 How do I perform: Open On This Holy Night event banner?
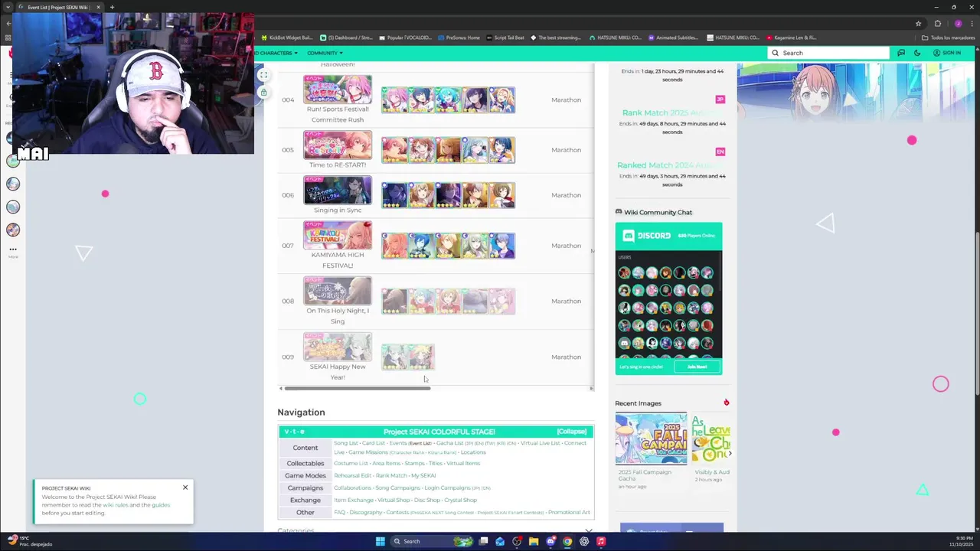[x=338, y=291]
